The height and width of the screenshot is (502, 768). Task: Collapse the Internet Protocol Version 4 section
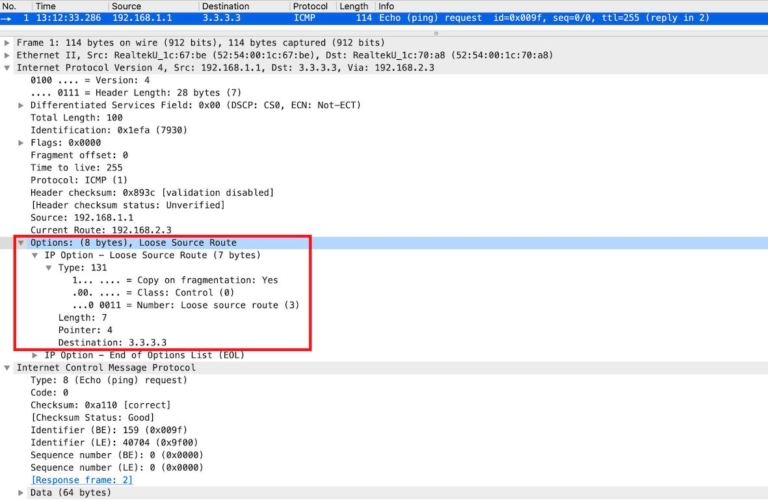[8, 68]
